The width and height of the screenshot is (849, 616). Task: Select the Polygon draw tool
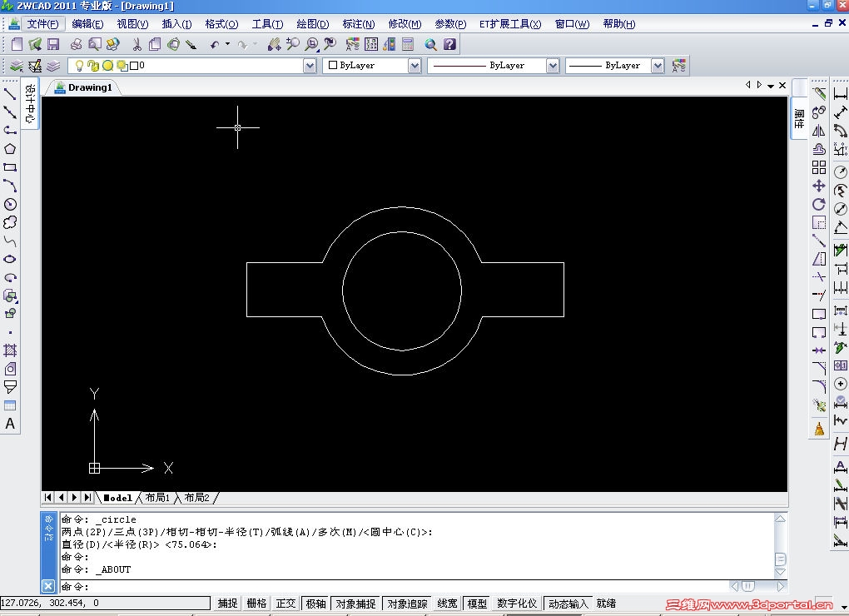(x=10, y=149)
